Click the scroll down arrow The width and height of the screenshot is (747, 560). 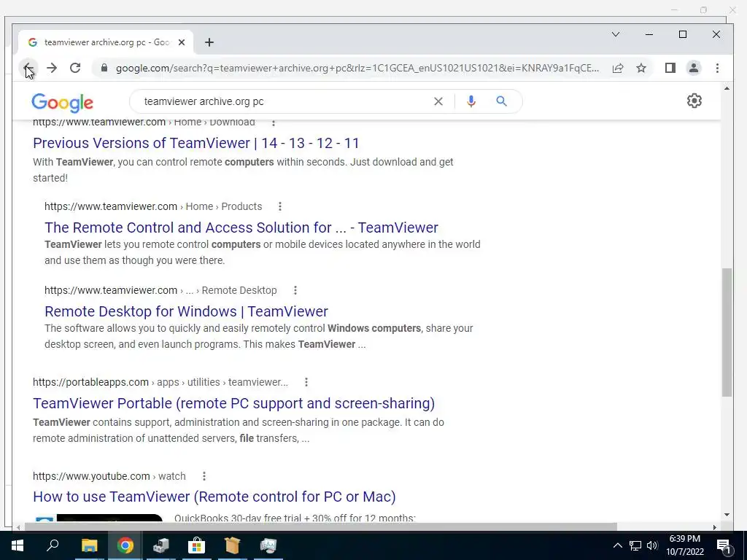(x=727, y=515)
